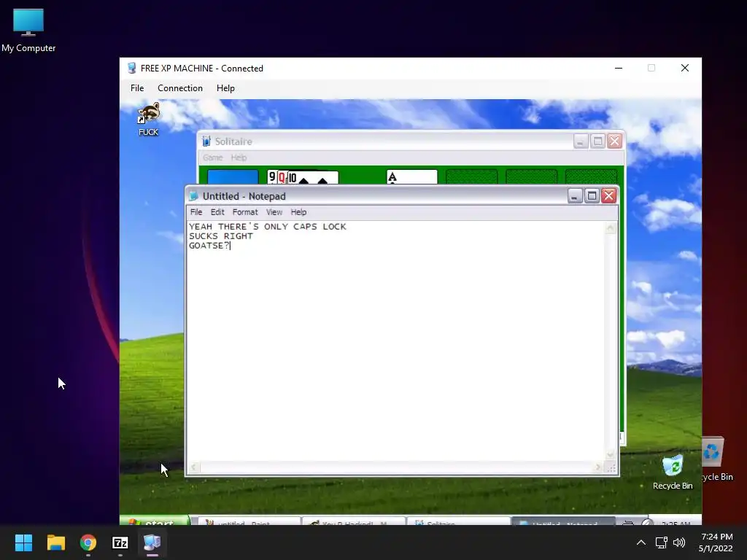Open Notepad's View menu
Viewport: 747px width, 560px height.
274,212
